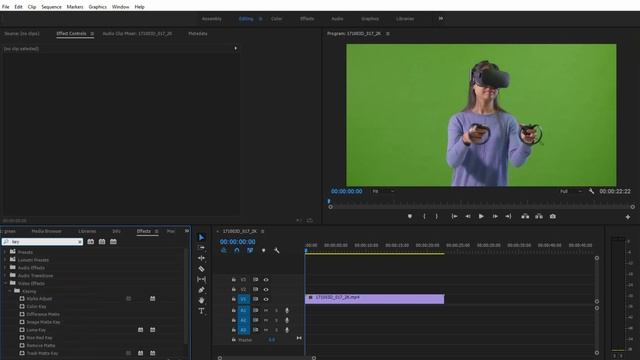Screen dimensions: 640x360
Task: Toggle lock on track V1
Action: [233, 299]
